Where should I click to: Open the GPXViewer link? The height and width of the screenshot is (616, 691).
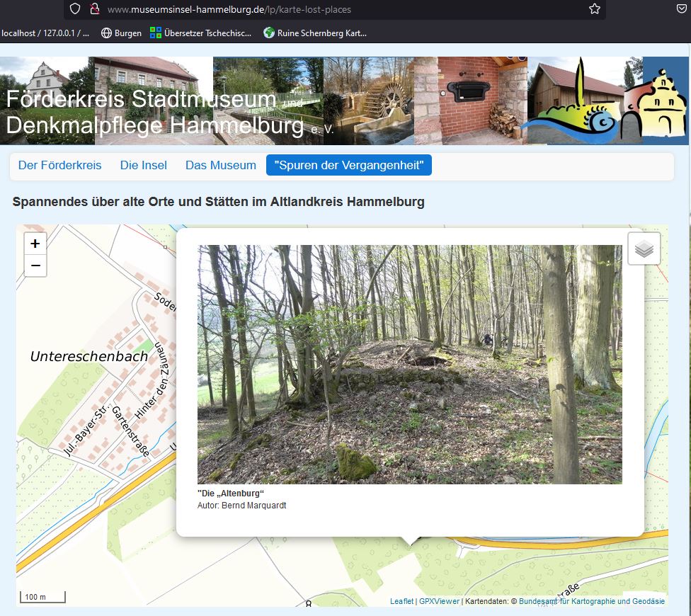coord(439,601)
